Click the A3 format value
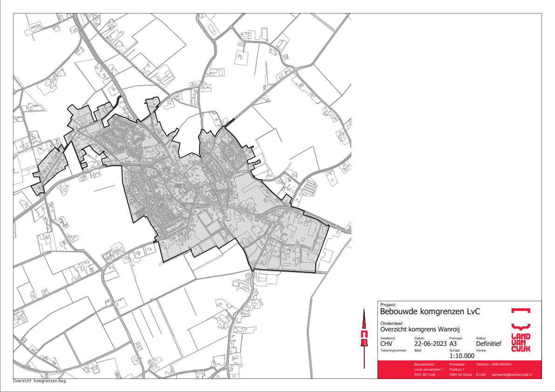555x392 pixels. point(453,344)
